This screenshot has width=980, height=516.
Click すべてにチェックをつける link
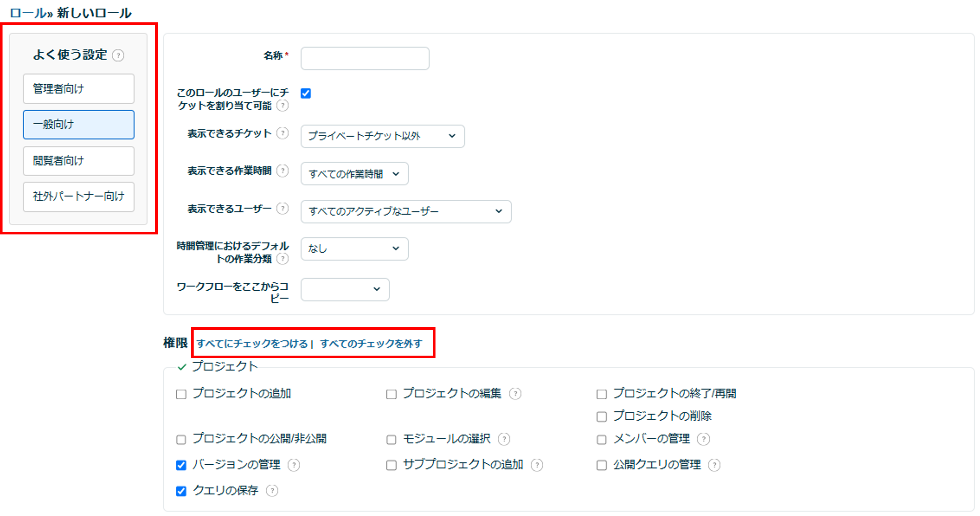(x=252, y=343)
